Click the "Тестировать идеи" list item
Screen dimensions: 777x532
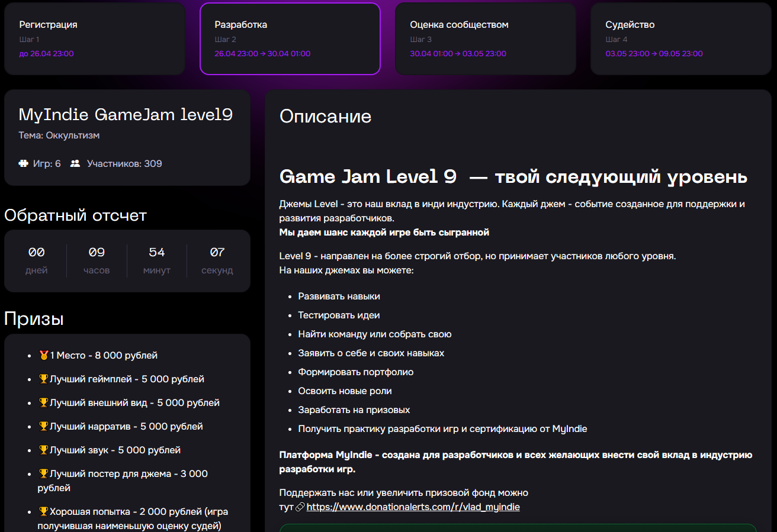click(339, 315)
